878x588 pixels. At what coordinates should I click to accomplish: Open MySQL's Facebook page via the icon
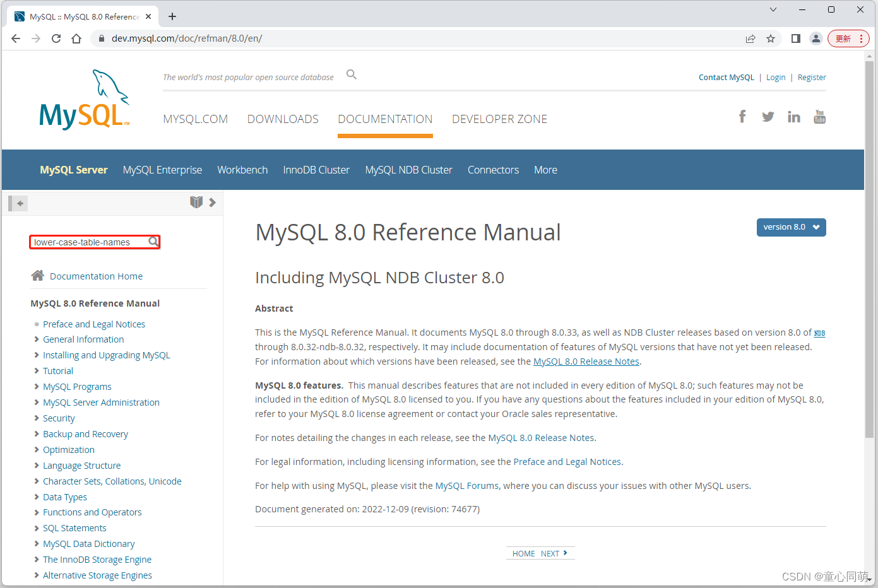click(x=742, y=116)
